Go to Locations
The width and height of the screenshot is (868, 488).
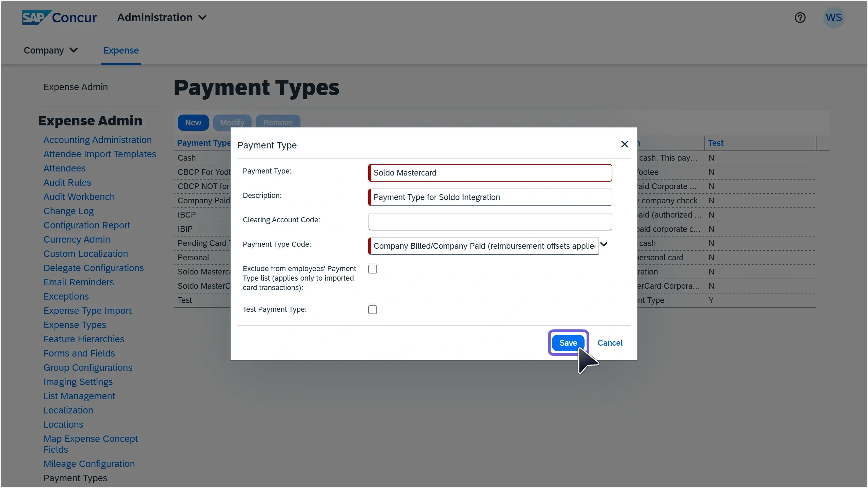coord(63,424)
